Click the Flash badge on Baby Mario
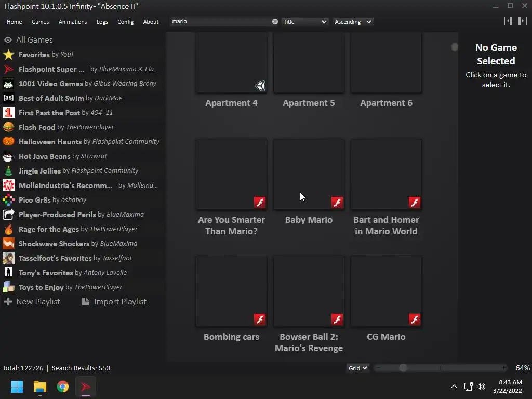The width and height of the screenshot is (532, 399). coord(337,203)
